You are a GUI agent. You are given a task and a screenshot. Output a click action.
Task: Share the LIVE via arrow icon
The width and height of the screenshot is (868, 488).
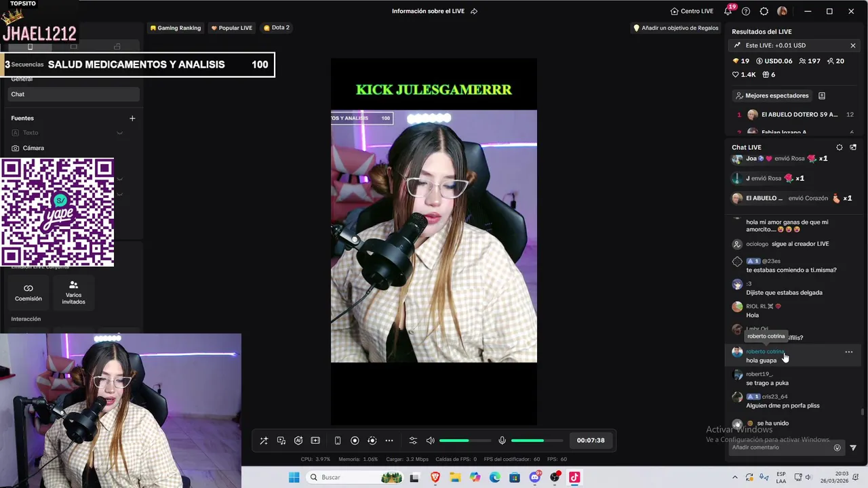point(474,11)
